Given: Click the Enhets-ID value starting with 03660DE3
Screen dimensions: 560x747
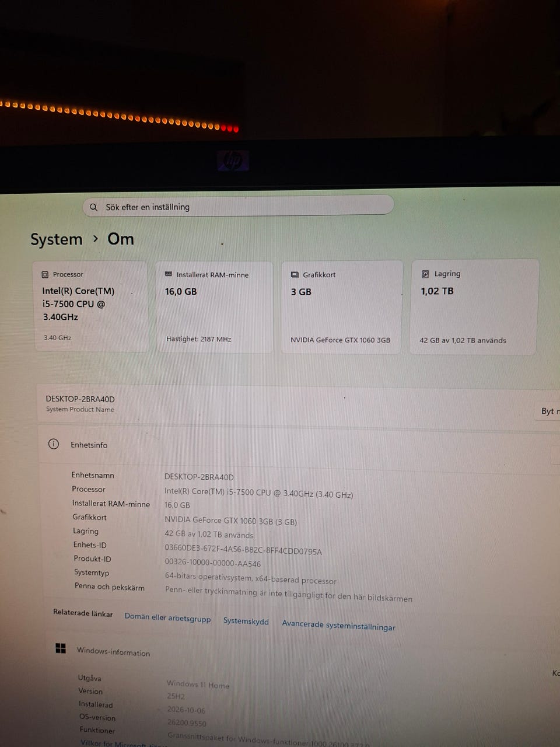Looking at the screenshot, I should (243, 550).
